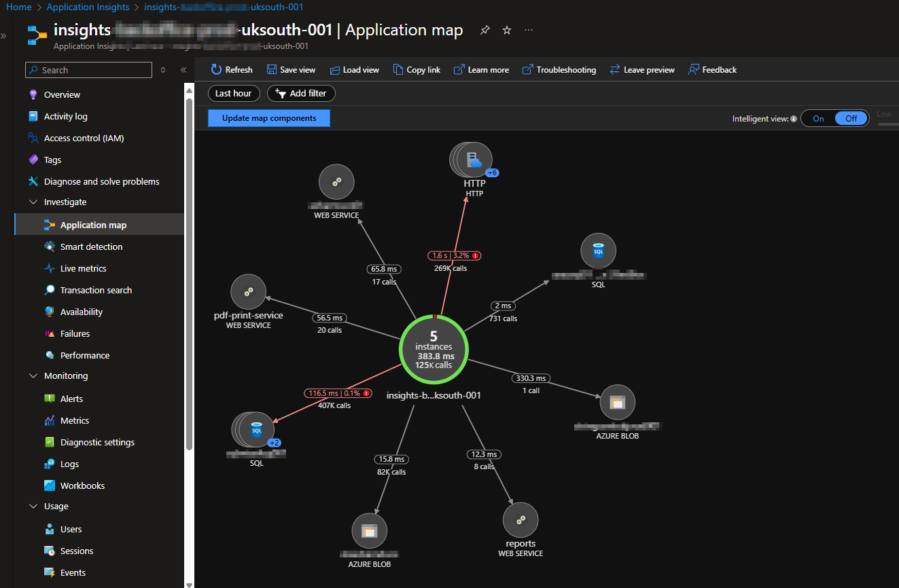Pin the Application map page
899x588 pixels.
coord(484,30)
